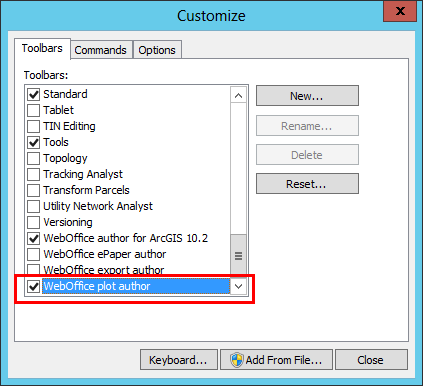
Task: Enable the Tablet toolbar checkbox
Action: (33, 110)
